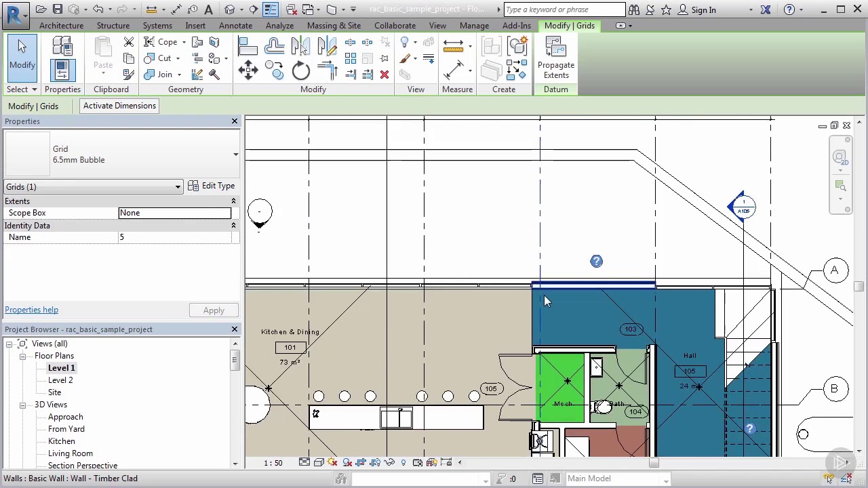This screenshot has height=488, width=868.
Task: Select the Rotate tool
Action: coord(300,70)
